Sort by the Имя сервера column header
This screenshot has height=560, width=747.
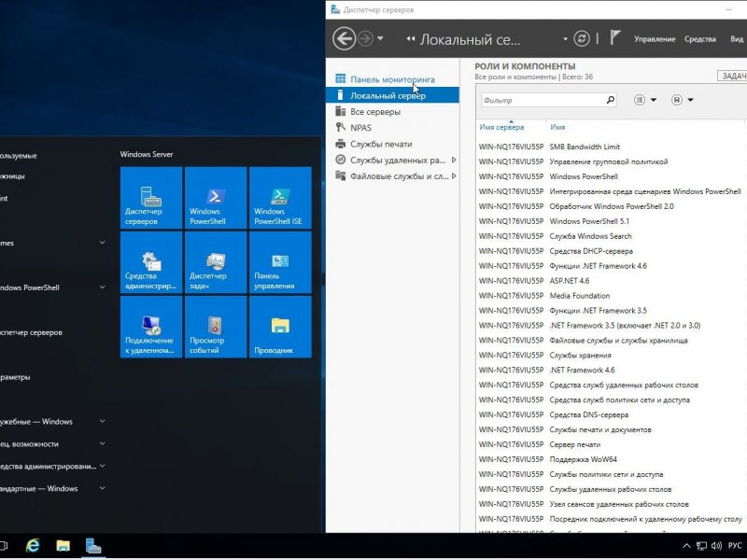coord(501,127)
